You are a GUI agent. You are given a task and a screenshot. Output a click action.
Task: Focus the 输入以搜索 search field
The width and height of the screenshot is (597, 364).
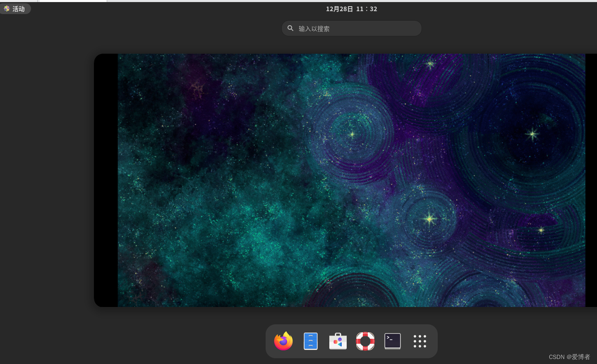coord(352,29)
